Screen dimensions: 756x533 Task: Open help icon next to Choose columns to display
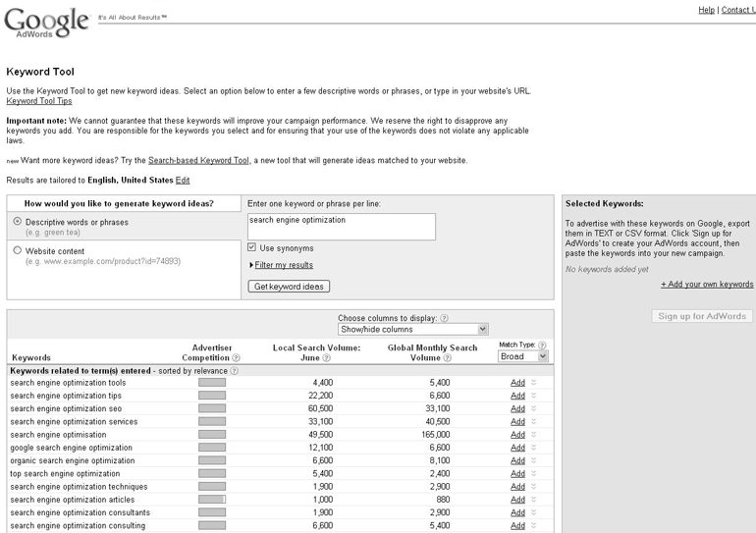pyautogui.click(x=444, y=318)
